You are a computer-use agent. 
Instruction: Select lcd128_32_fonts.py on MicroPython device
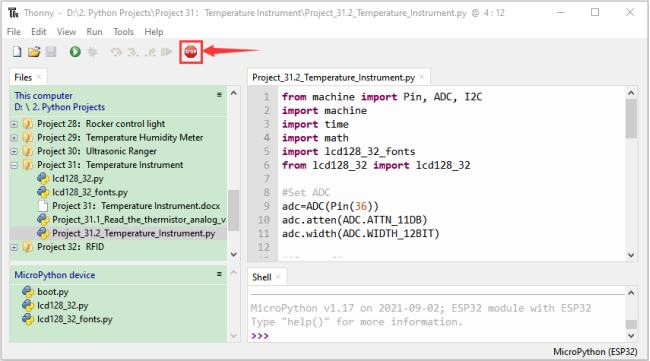[x=75, y=319]
